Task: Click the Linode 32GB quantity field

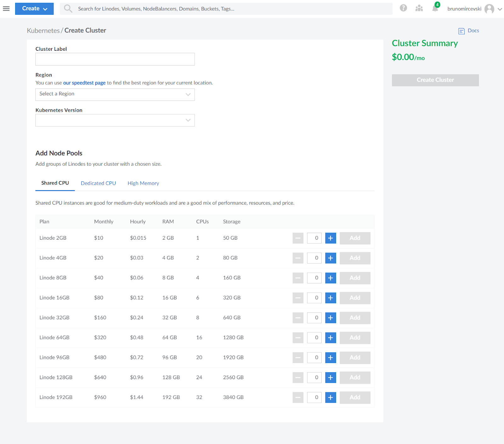Action: [x=314, y=318]
